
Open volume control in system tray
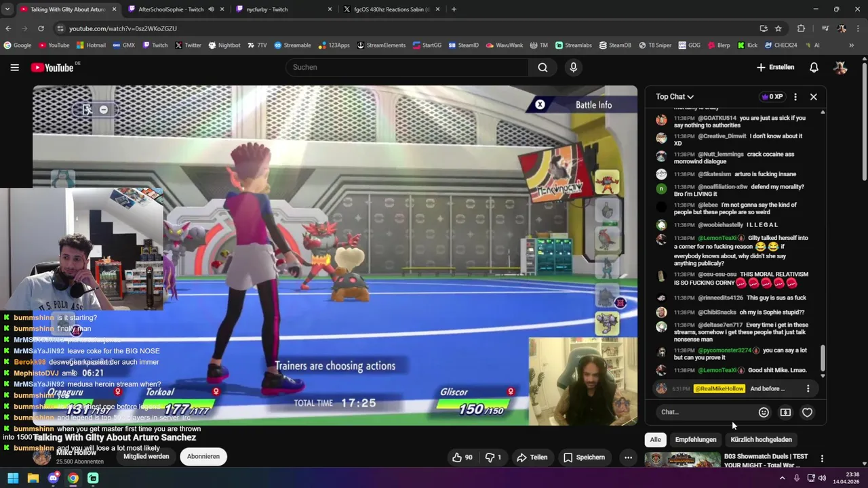pos(822,478)
